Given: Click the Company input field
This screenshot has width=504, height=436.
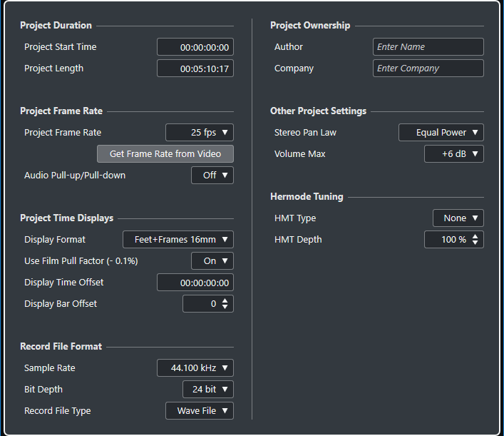Looking at the screenshot, I should coord(428,69).
